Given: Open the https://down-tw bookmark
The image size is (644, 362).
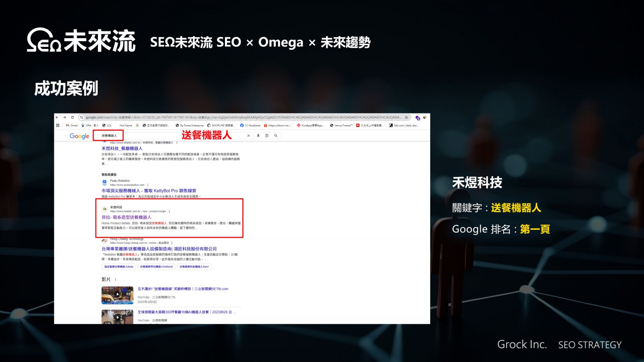Looking at the screenshot, I should 278,125.
